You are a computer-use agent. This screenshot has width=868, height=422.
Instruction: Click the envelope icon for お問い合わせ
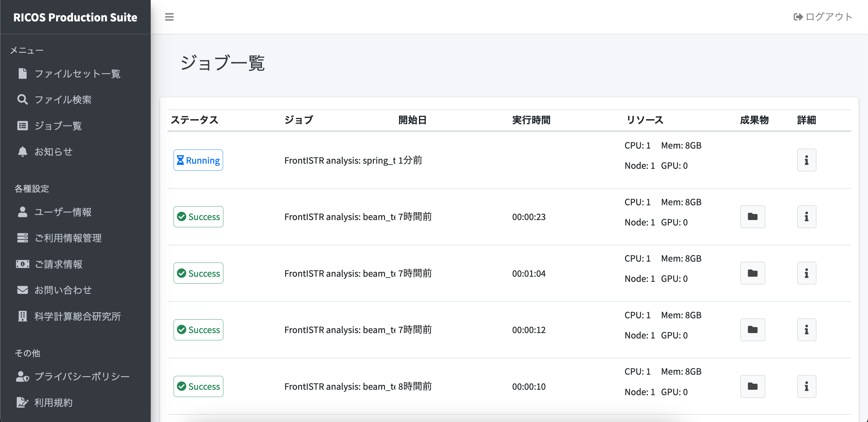click(22, 290)
